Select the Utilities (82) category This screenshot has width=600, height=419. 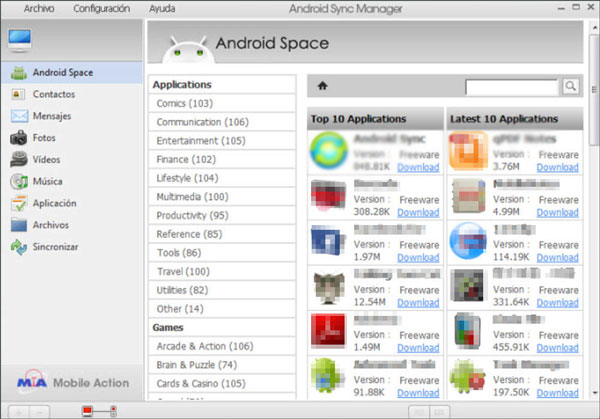coord(222,290)
